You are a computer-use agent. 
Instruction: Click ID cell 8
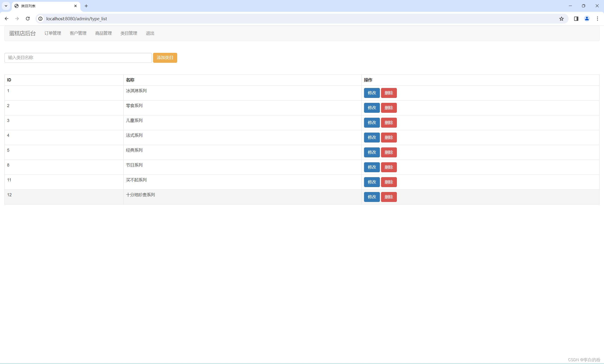64,167
